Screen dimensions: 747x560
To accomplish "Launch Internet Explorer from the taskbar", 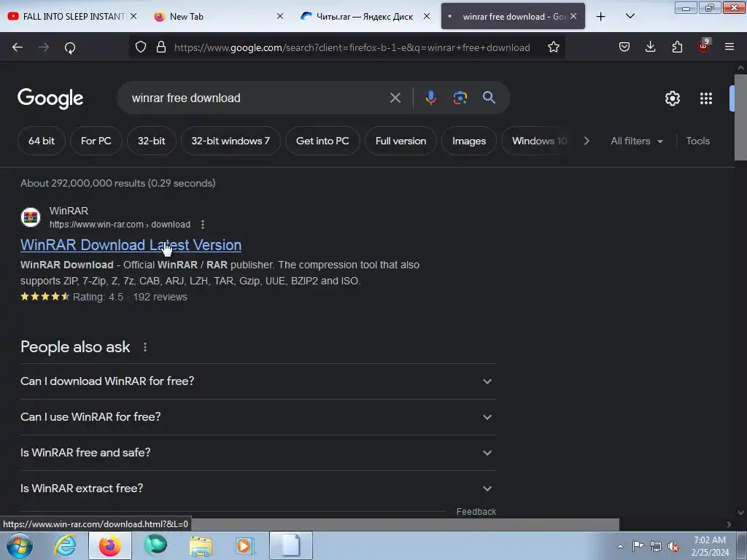I will pyautogui.click(x=65, y=545).
